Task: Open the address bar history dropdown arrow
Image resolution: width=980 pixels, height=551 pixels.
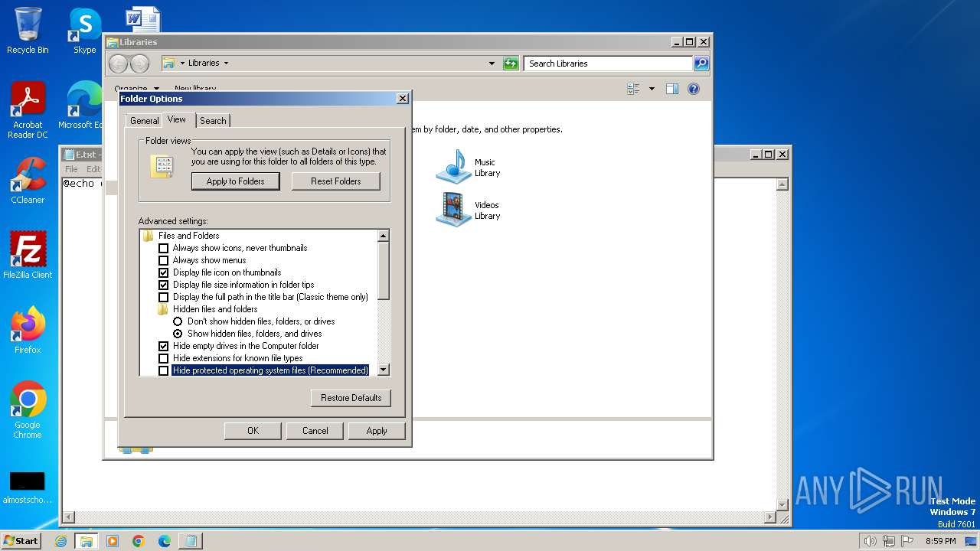Action: click(x=492, y=64)
